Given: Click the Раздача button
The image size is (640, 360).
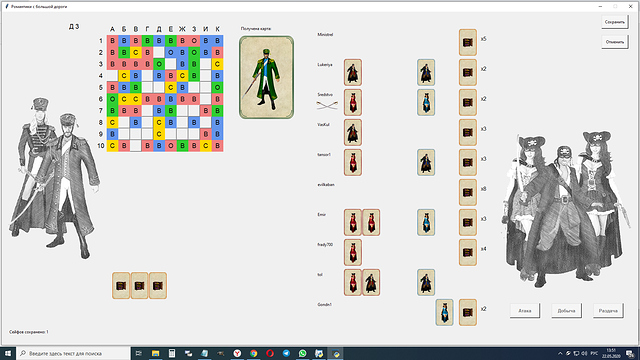Looking at the screenshot, I should click(608, 311).
